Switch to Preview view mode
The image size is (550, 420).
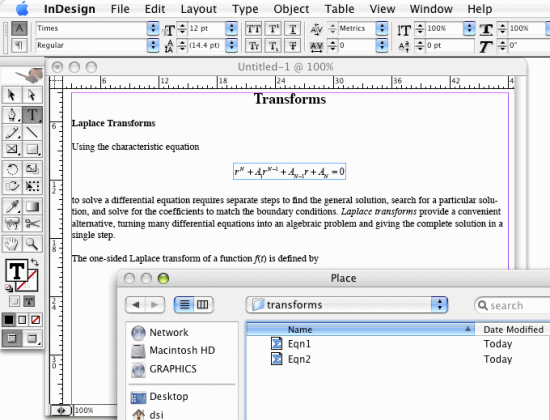(32, 339)
